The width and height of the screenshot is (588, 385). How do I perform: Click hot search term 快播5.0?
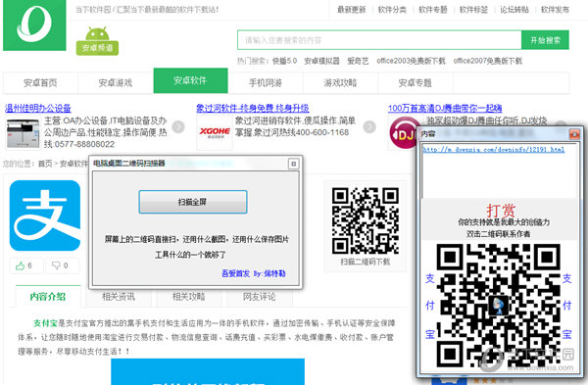(x=284, y=61)
